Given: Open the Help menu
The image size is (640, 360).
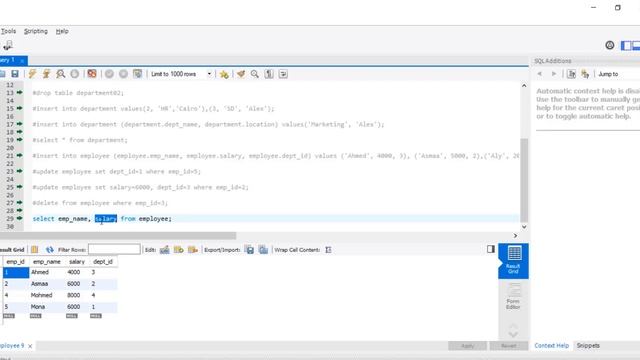Looking at the screenshot, I should pyautogui.click(x=62, y=31).
